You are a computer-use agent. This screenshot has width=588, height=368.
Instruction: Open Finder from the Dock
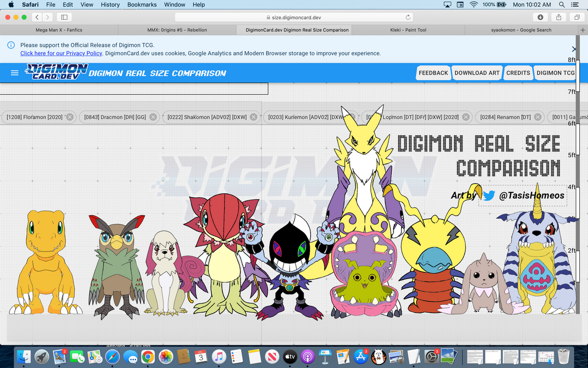[x=23, y=356]
